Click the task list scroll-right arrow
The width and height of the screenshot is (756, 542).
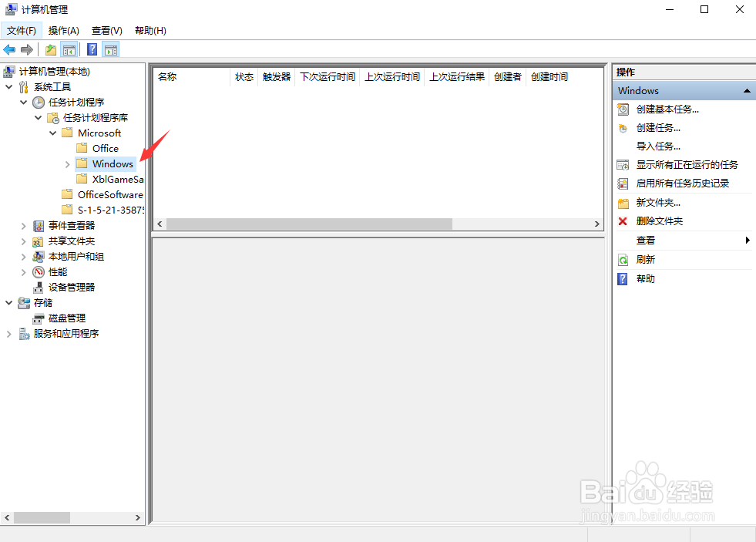[x=597, y=224]
